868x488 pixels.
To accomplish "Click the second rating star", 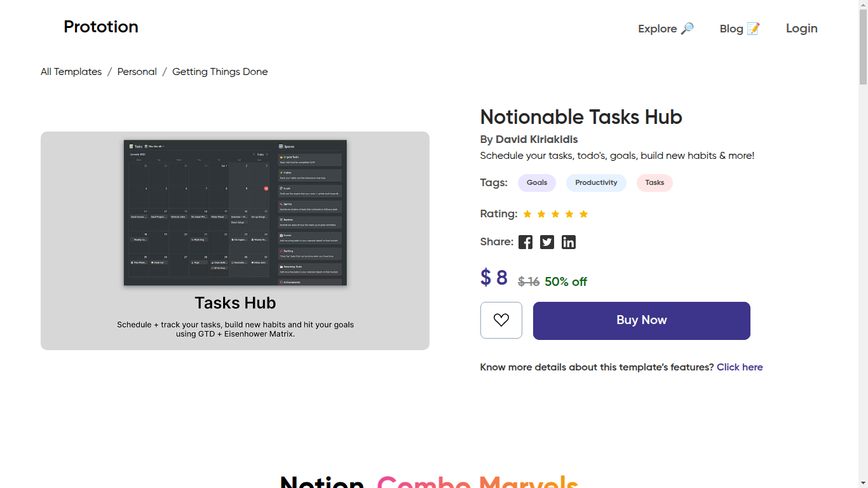I will click(x=541, y=214).
